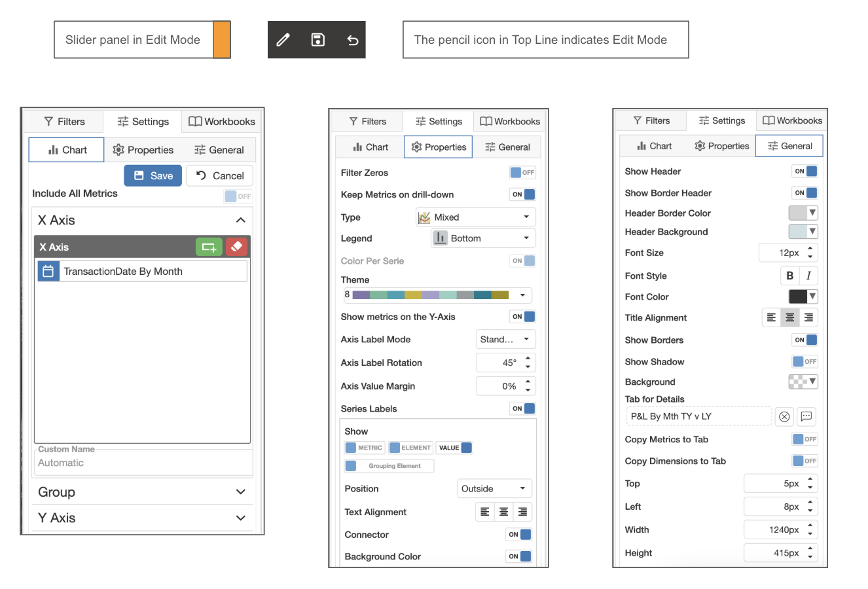This screenshot has width=868, height=589.
Task: Clear Tab for Details with the circled X icon
Action: pyautogui.click(x=784, y=416)
